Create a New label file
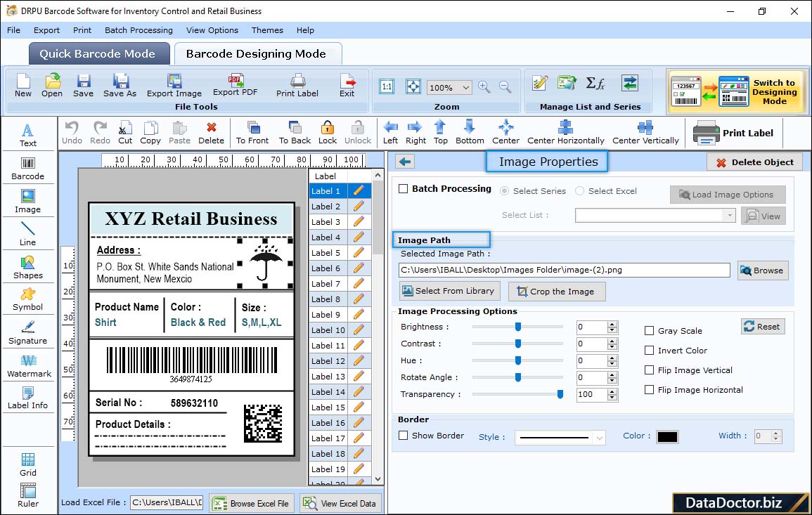The width and height of the screenshot is (812, 515). 22,86
